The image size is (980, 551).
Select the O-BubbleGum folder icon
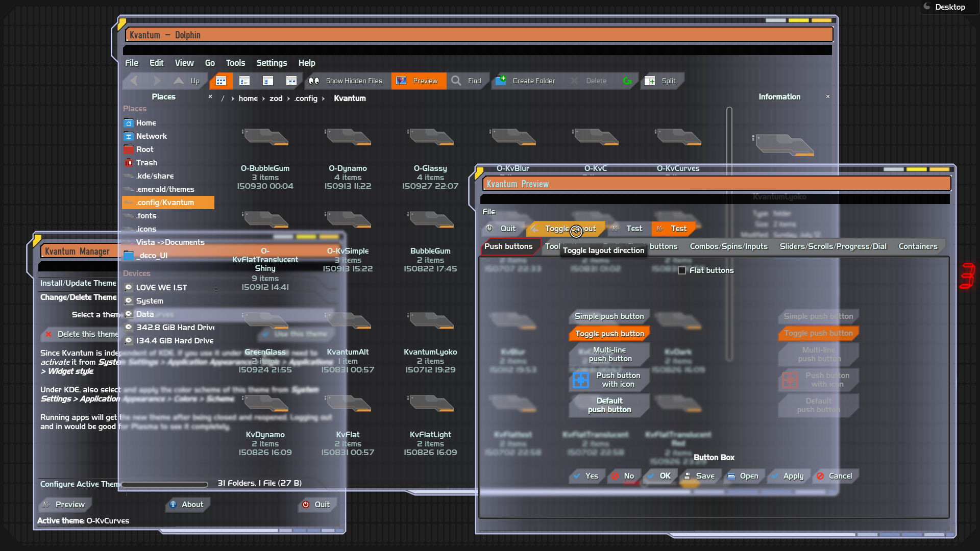pyautogui.click(x=265, y=137)
